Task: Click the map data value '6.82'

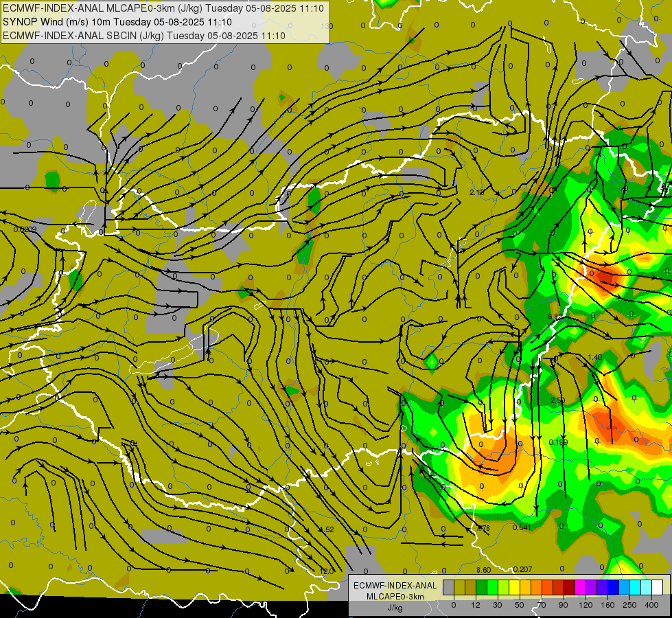Action: coord(555,317)
